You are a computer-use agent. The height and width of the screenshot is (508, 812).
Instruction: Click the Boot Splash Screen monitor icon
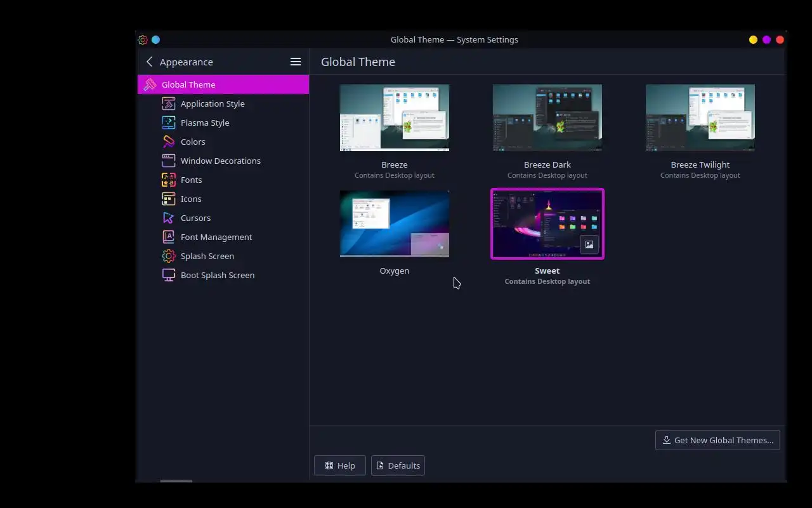click(x=168, y=275)
